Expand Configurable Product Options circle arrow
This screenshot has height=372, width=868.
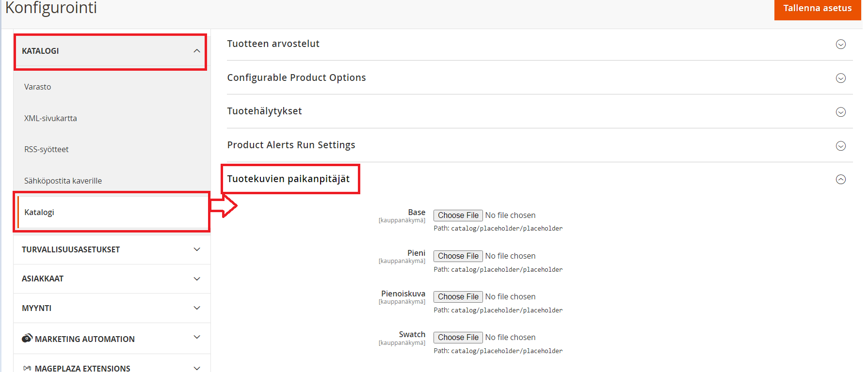tap(840, 78)
